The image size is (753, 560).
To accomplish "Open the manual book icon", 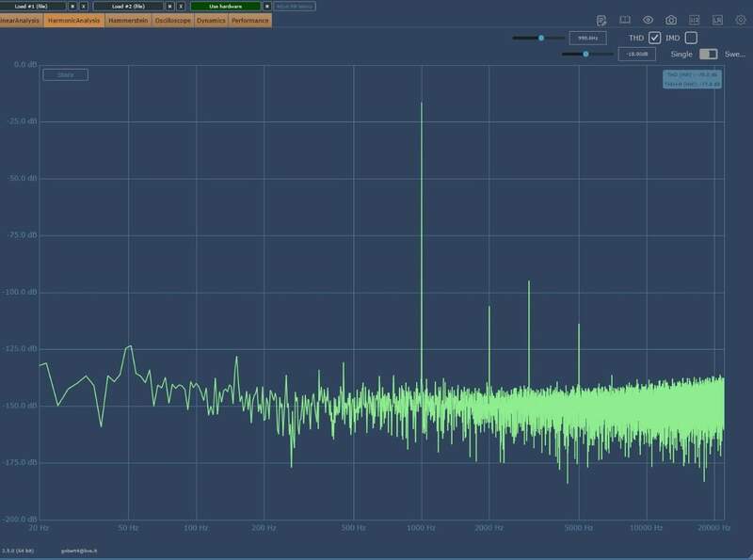I will [624, 20].
